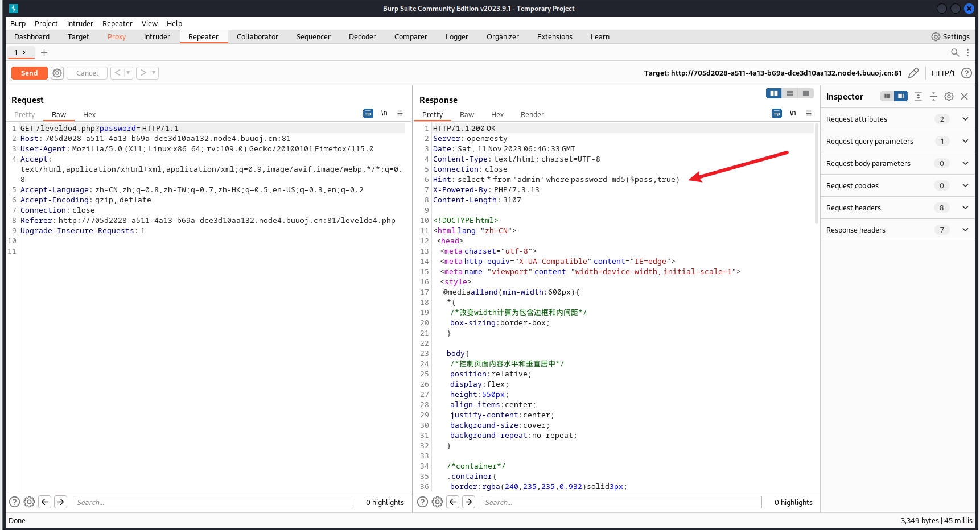Open response editor hamburger menu
This screenshot has width=980, height=530.
pos(809,113)
